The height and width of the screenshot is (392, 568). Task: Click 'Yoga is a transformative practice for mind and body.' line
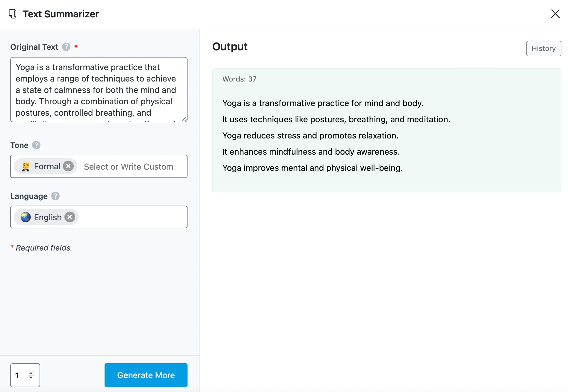coord(323,103)
